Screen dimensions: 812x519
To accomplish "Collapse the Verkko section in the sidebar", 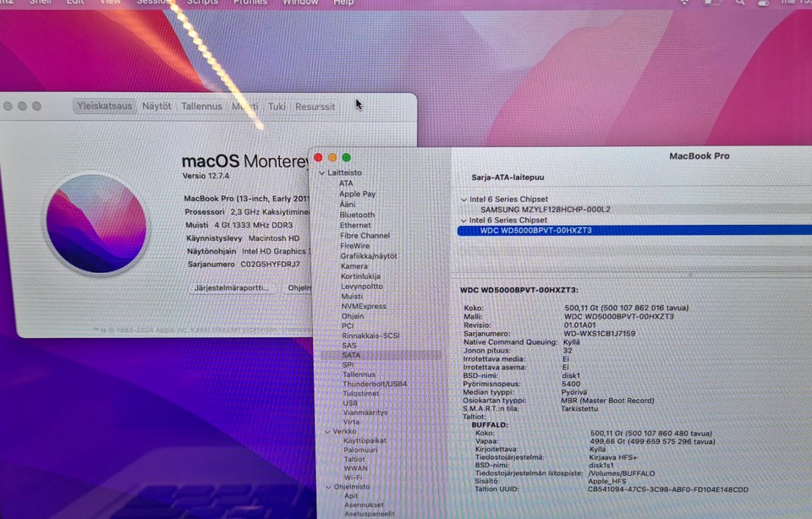I will coord(328,432).
